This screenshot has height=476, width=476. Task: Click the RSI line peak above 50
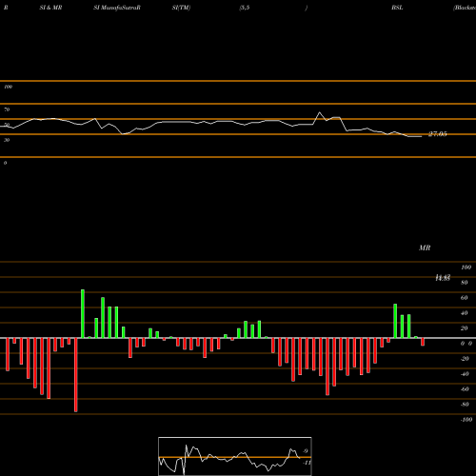[x=319, y=112]
